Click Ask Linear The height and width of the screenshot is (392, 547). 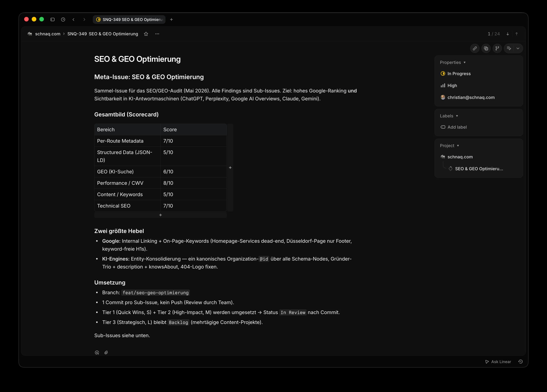click(498, 362)
